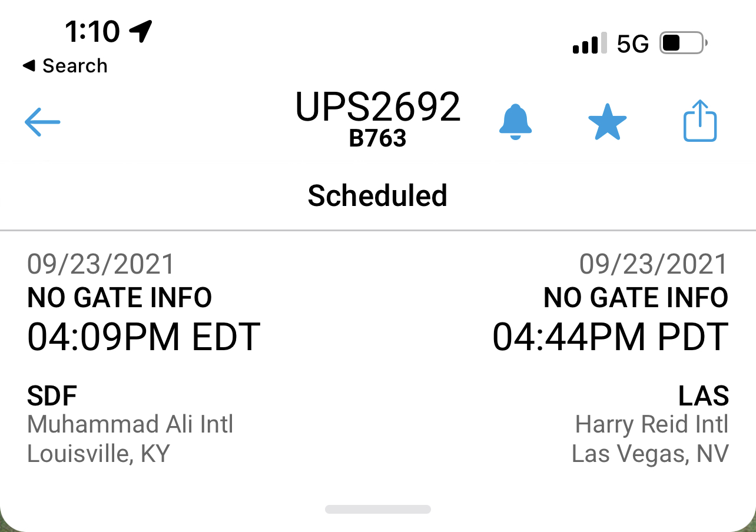Tap the cellular signal bars
Image resolution: width=756 pixels, height=532 pixels.
tap(589, 44)
